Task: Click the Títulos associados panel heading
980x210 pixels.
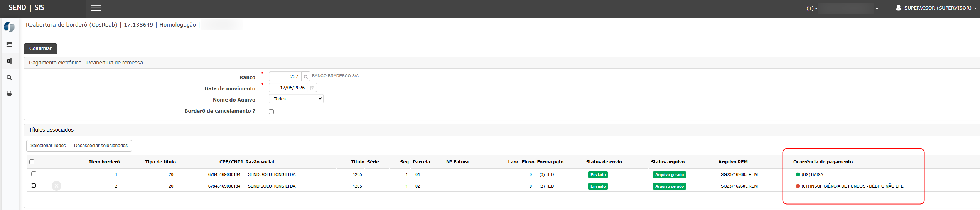Action: pos(51,130)
